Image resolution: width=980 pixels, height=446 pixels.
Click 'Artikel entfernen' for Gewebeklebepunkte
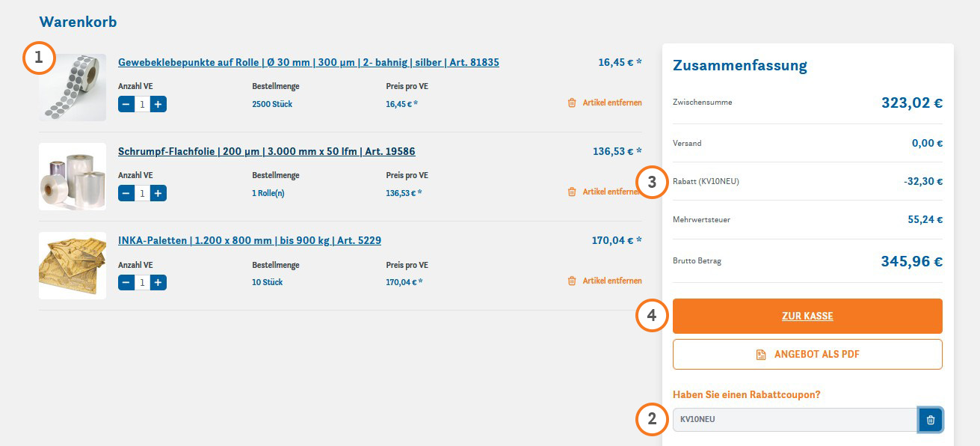point(612,103)
